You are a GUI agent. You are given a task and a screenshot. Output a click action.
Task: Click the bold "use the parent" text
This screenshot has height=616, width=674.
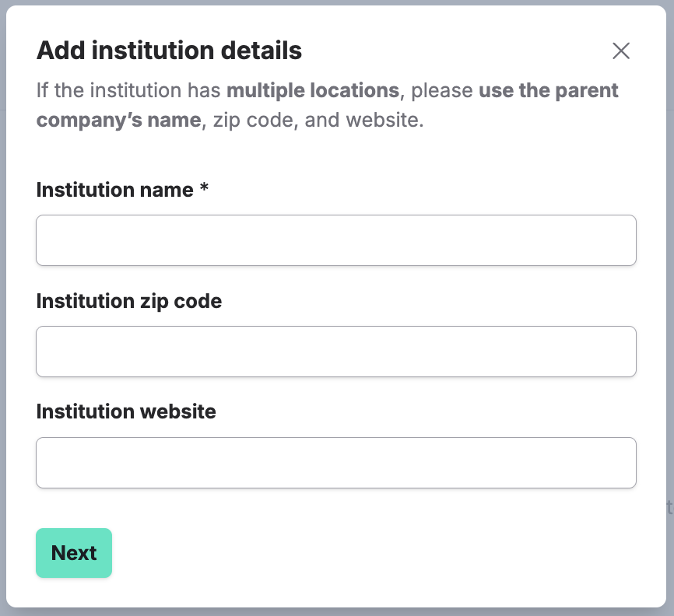549,90
